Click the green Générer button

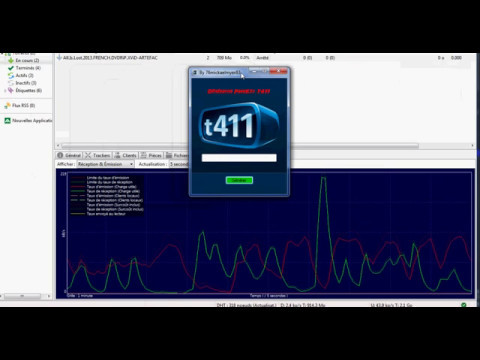point(239,180)
